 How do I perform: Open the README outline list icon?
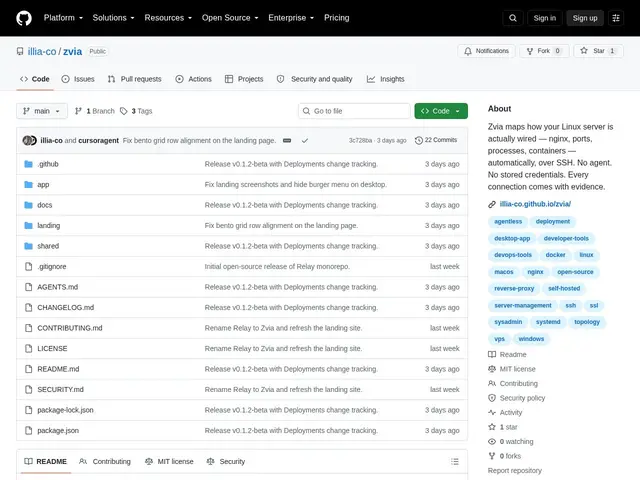click(455, 462)
